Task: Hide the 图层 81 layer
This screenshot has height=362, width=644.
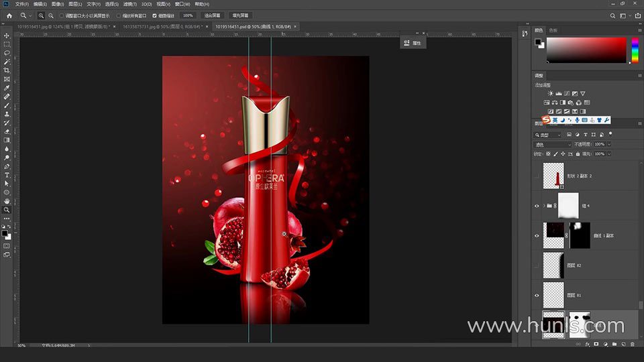Action: [537, 295]
